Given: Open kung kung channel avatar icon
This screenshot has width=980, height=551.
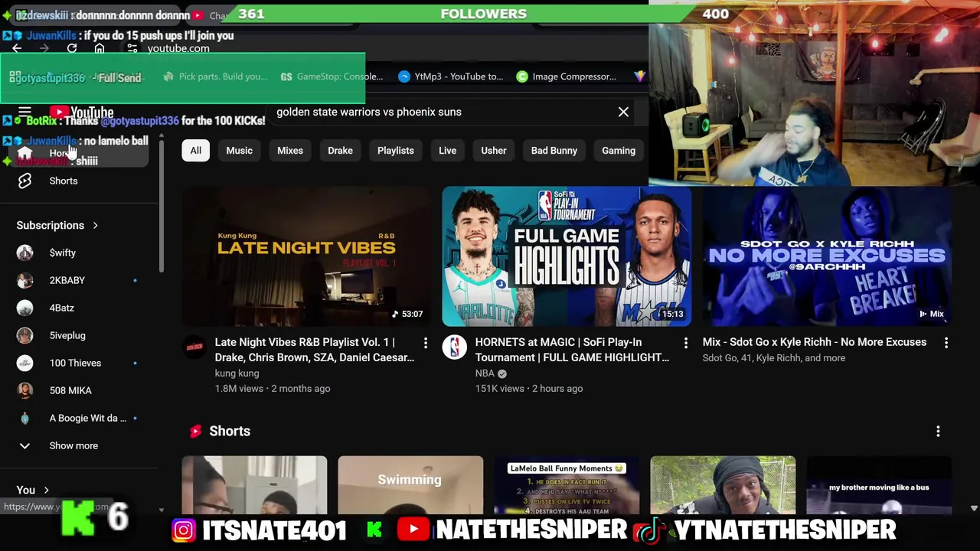Looking at the screenshot, I should click(x=194, y=347).
